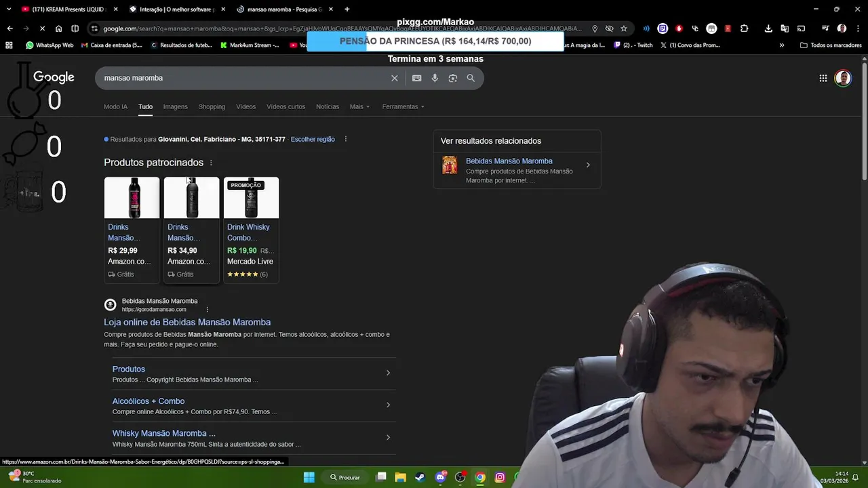Open the browser downloads panel
The height and width of the screenshot is (488, 868).
point(768,28)
